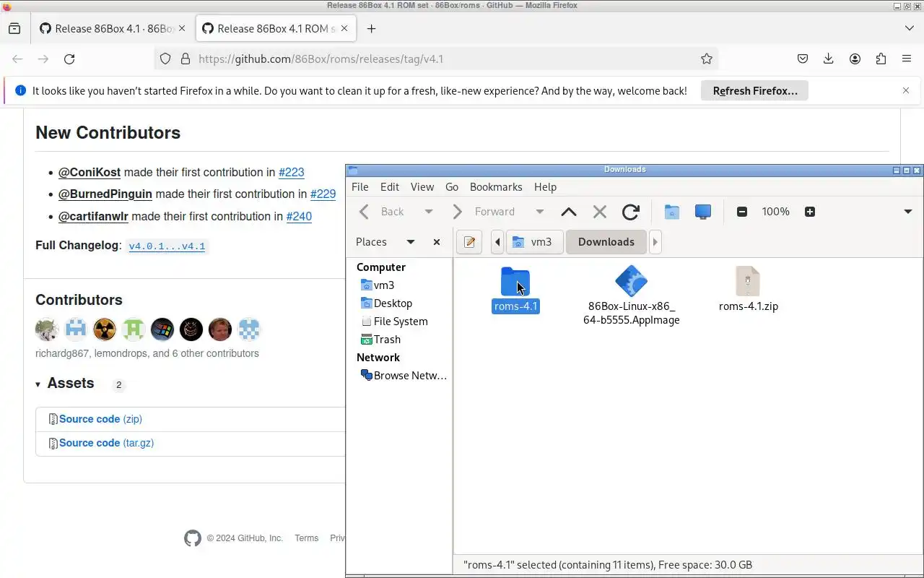Open @BurnedPinguin profile link
Image resolution: width=924 pixels, height=578 pixels.
pos(105,194)
